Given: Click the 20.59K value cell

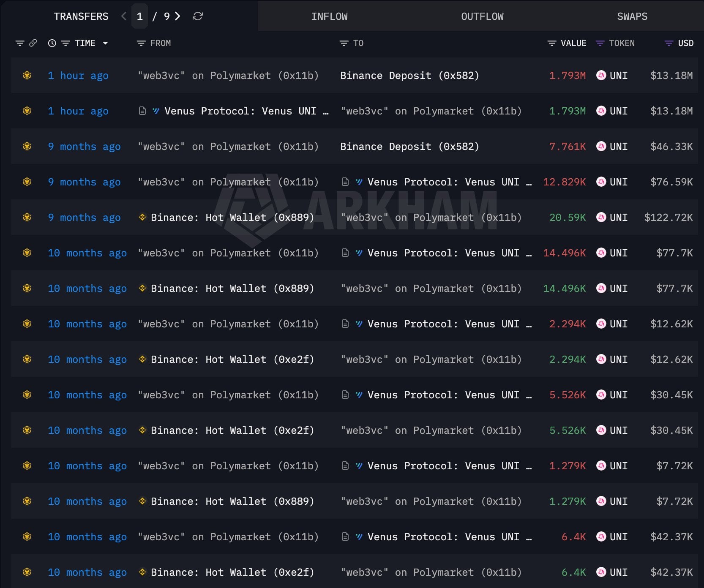Looking at the screenshot, I should click(x=567, y=217).
